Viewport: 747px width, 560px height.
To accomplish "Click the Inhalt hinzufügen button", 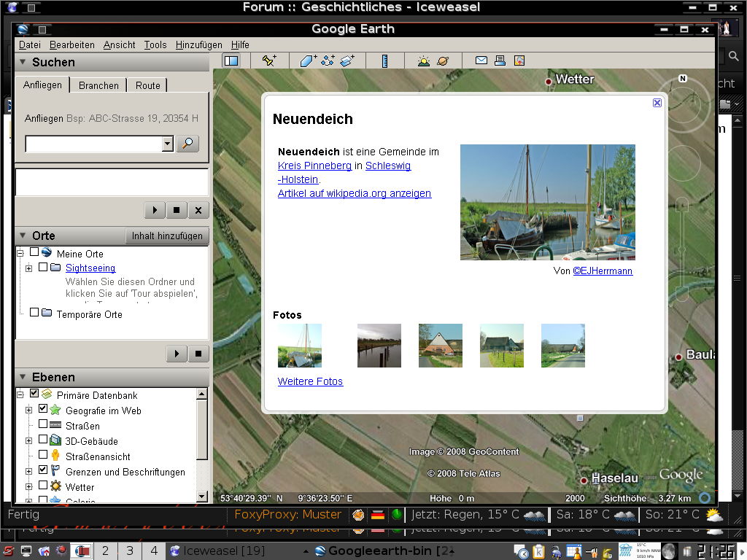I will 167,236.
